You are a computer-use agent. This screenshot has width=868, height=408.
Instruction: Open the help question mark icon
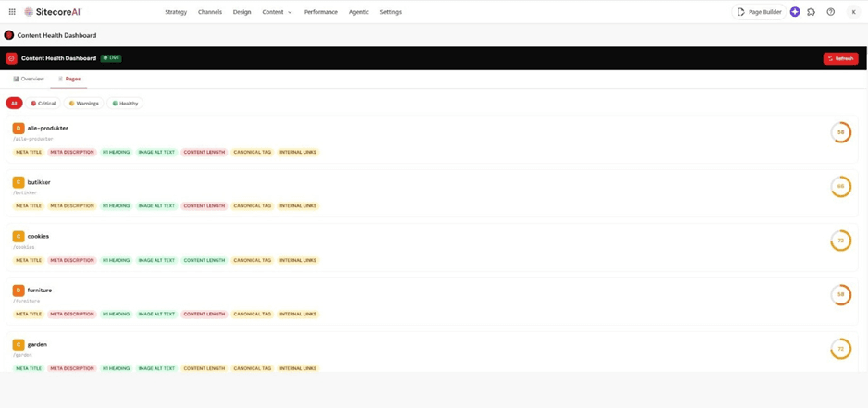830,12
